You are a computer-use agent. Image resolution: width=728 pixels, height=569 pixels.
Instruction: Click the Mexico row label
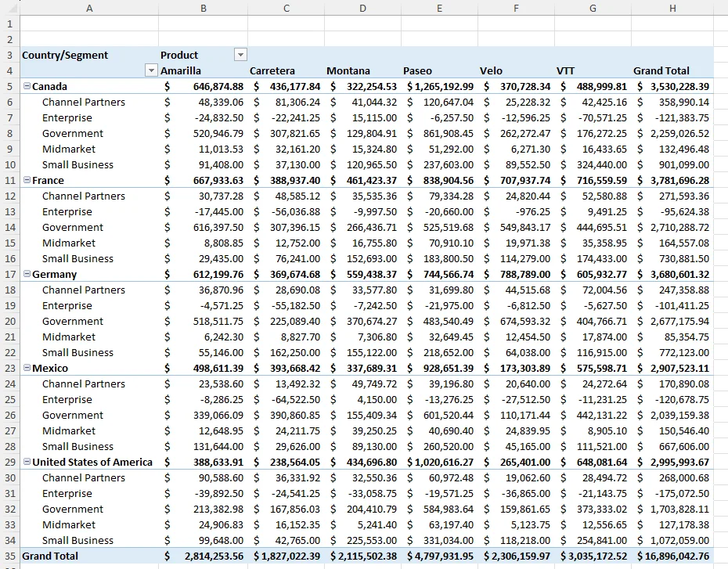pyautogui.click(x=50, y=368)
